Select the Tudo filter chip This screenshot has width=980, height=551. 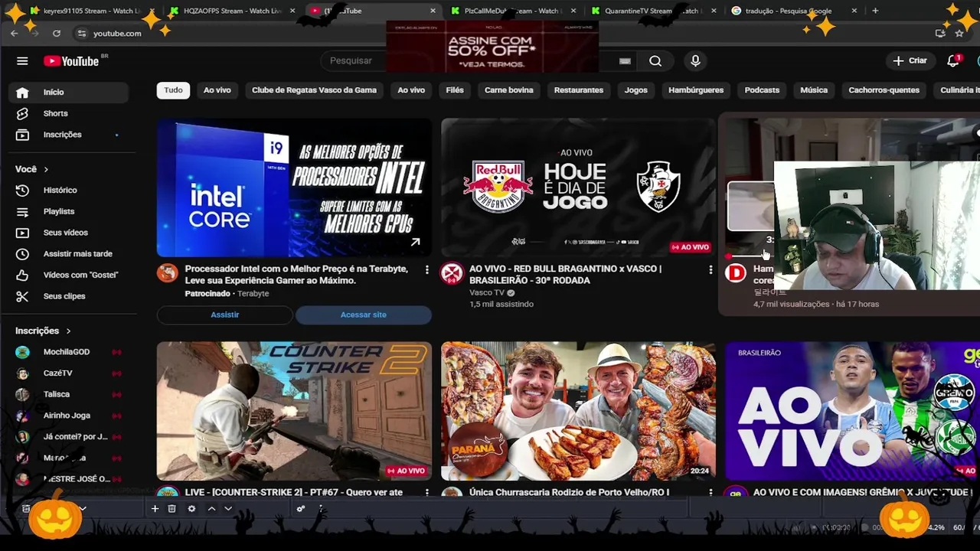tap(173, 90)
